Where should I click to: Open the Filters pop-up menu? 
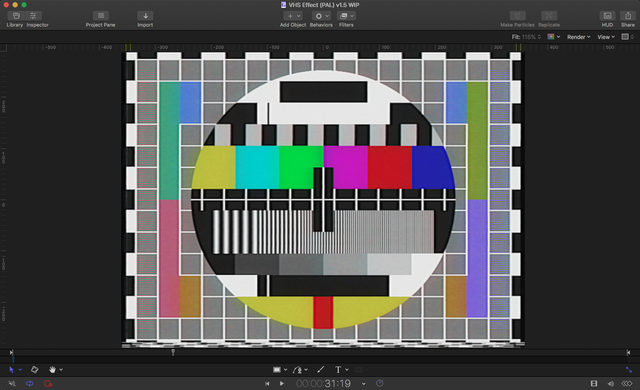346,16
